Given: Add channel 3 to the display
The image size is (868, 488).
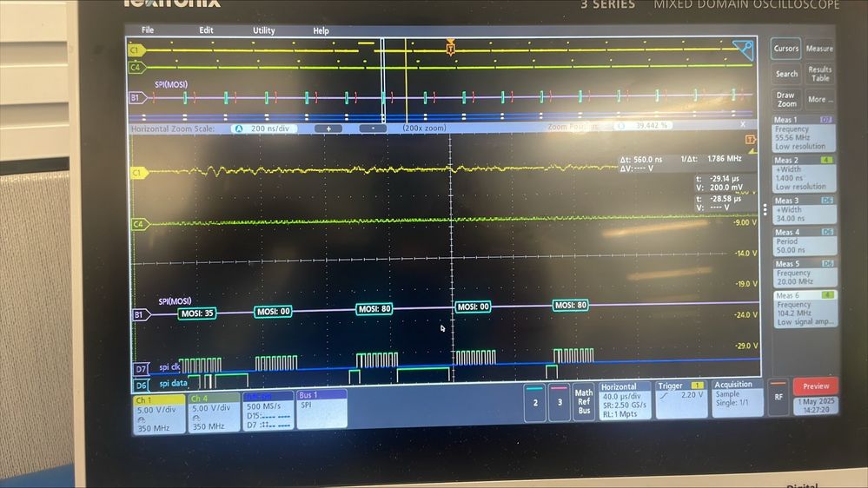Looking at the screenshot, I should tap(559, 402).
